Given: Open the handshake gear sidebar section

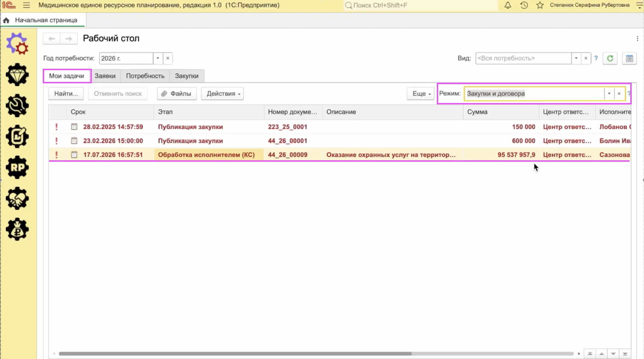Looking at the screenshot, I should (x=17, y=198).
